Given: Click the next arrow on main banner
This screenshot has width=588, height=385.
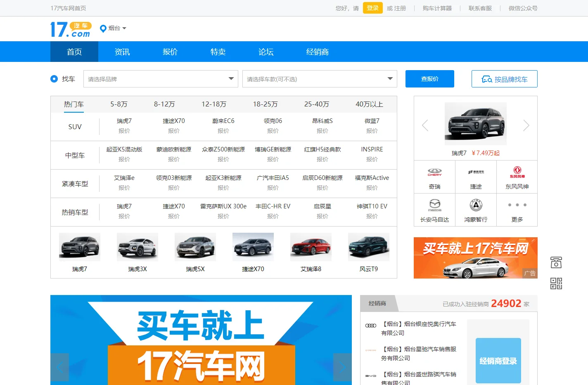Looking at the screenshot, I should pos(342,367).
